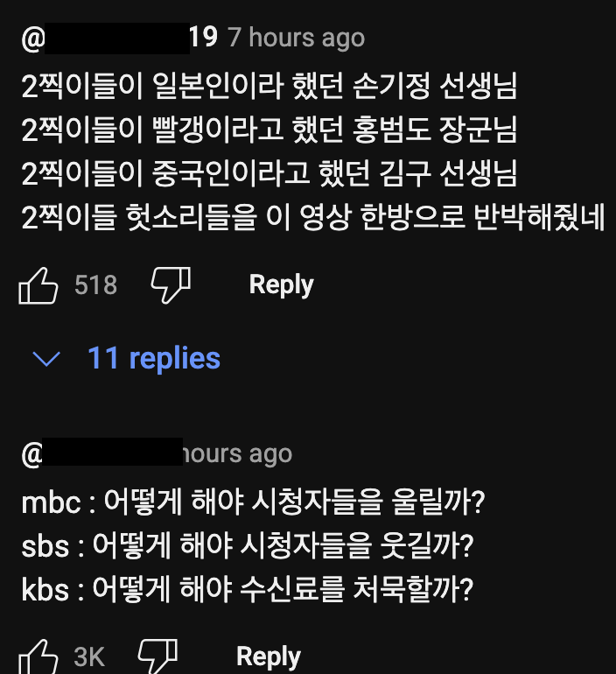The height and width of the screenshot is (674, 616).
Task: Like the mbc/sbs/kbs comment with 3K likes
Action: pos(38,656)
